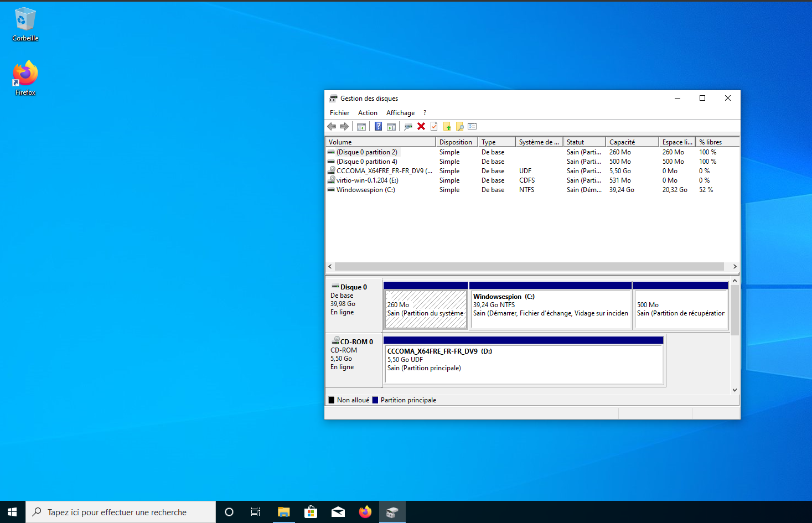Screen dimensions: 812x523
Task: Open the Affichage menu
Action: tap(400, 113)
